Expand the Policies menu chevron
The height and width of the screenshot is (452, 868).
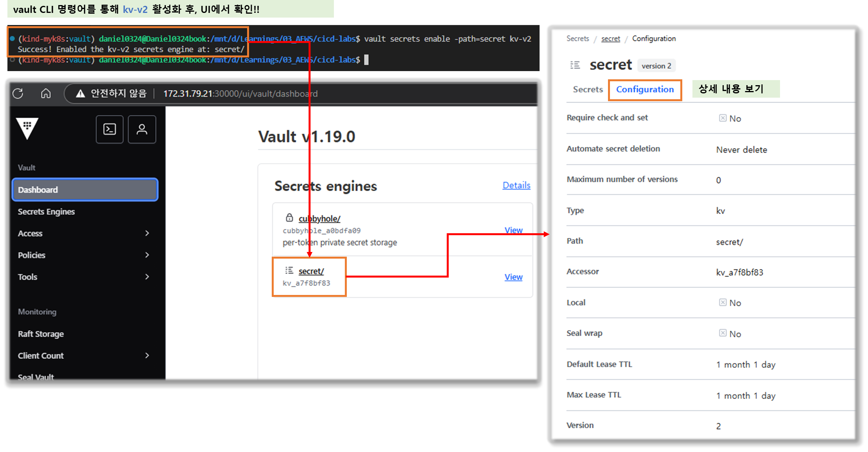point(147,255)
